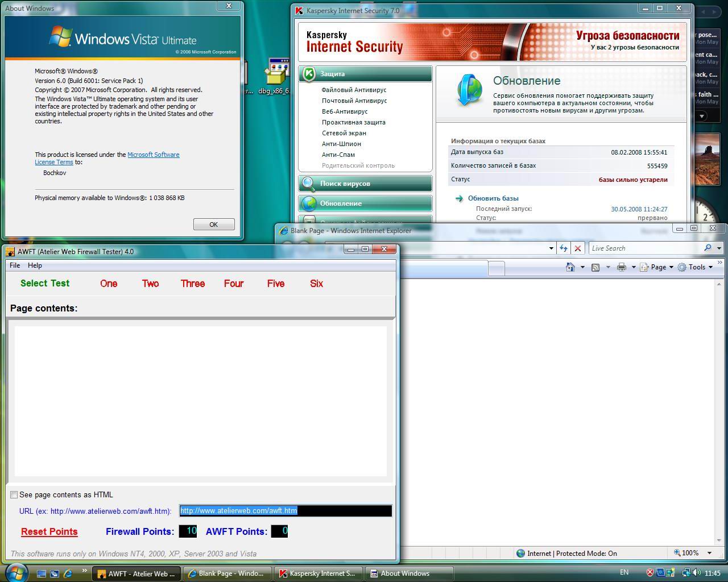Viewport: 728px width, 582px height.
Task: Tick the See page contents as HTML checkbox
Action: (14, 495)
